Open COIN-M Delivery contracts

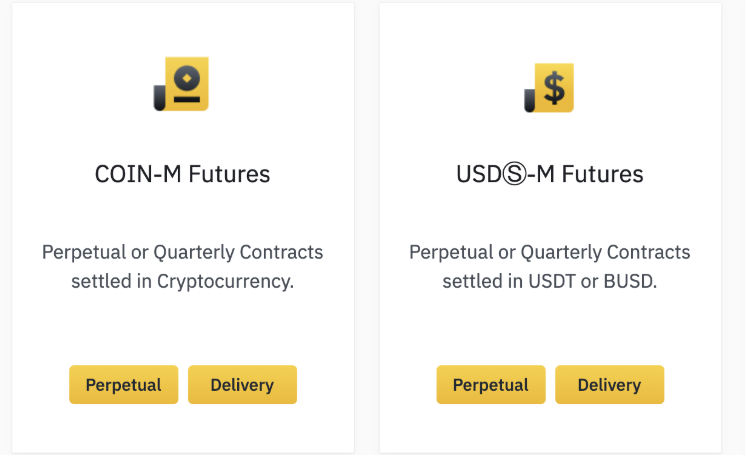click(x=242, y=385)
